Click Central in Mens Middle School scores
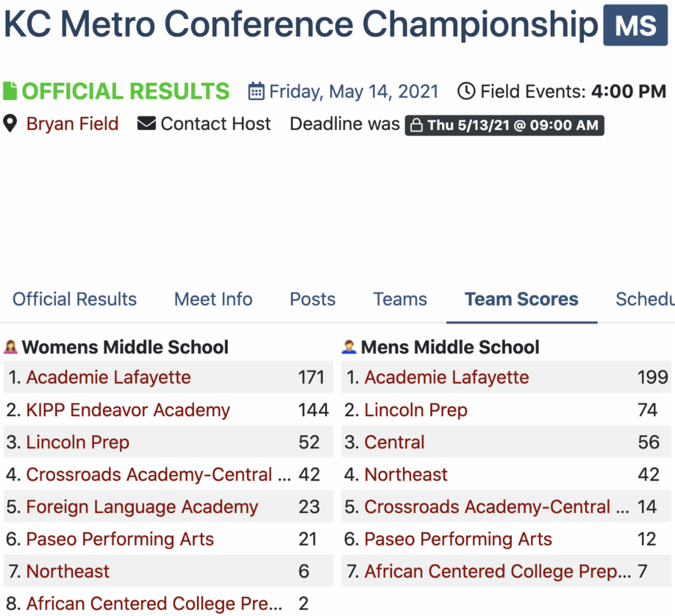The image size is (675, 616). pyautogui.click(x=394, y=442)
